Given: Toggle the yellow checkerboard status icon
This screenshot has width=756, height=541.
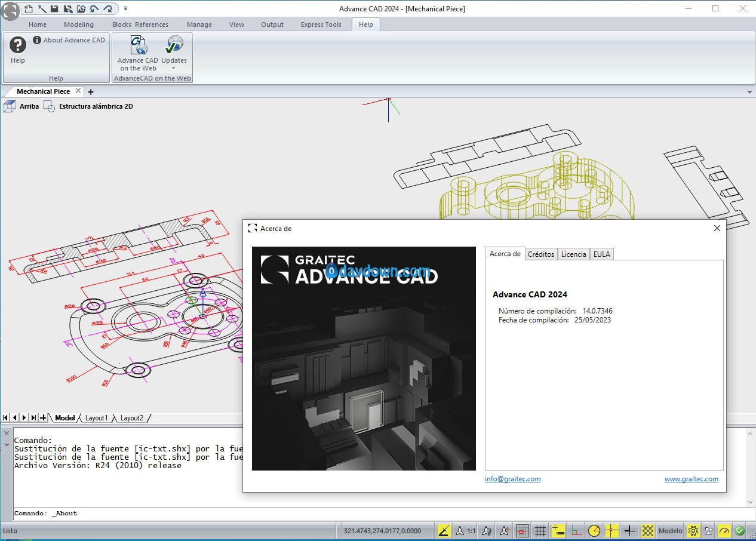Looking at the screenshot, I should tap(648, 530).
